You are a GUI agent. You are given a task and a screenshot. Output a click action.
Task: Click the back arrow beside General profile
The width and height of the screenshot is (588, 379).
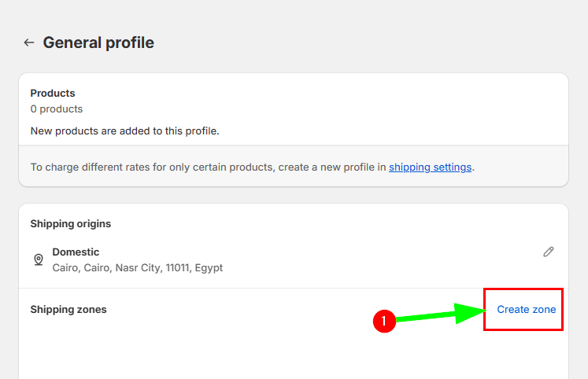[29, 42]
